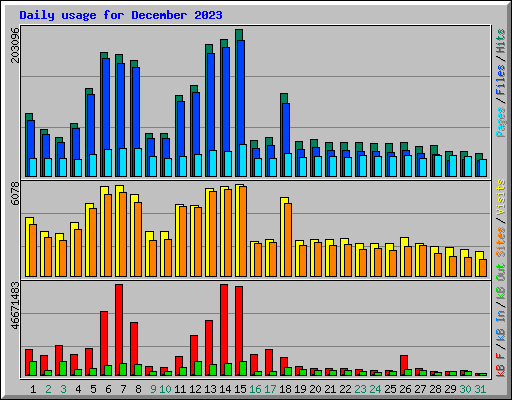512x400 pixels.
Task: Select the "Hits" legend label
Action: click(x=501, y=41)
